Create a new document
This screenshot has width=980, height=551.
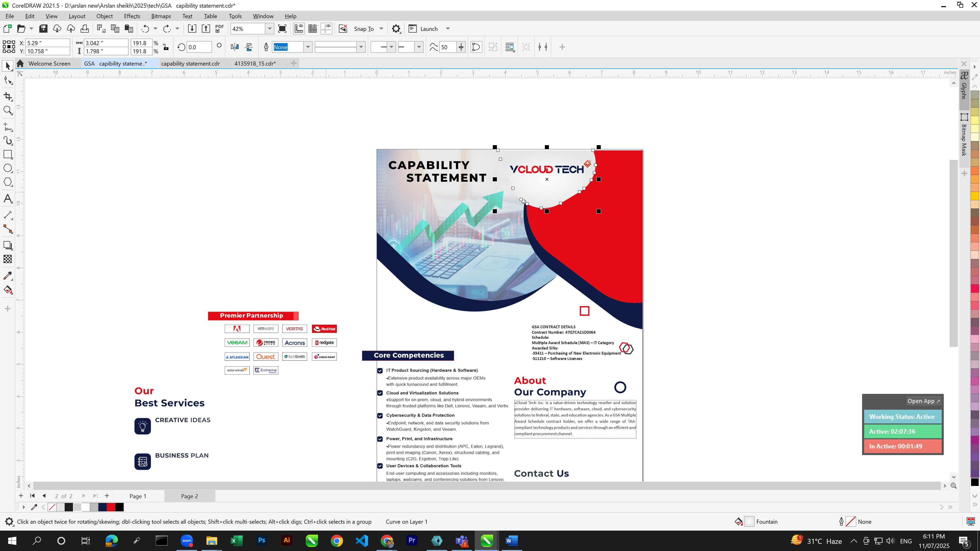7,29
